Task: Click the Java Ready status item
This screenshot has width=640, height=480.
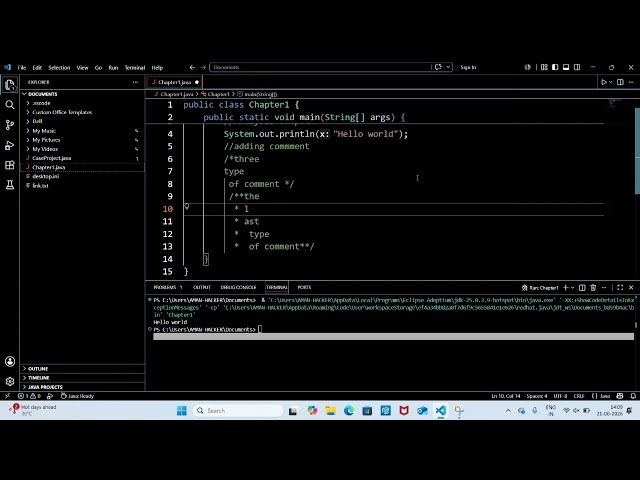Action: pos(77,396)
